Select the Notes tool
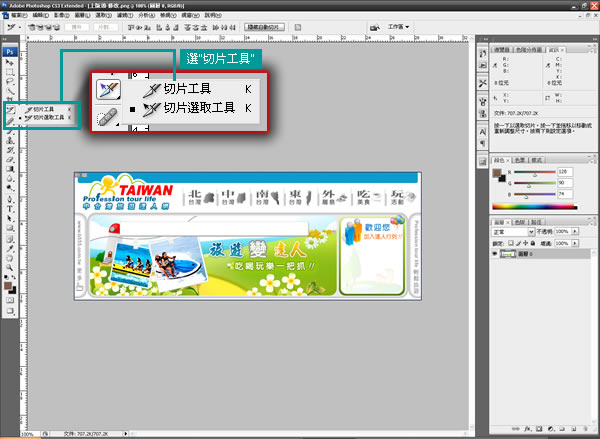600x439 pixels. (10, 239)
